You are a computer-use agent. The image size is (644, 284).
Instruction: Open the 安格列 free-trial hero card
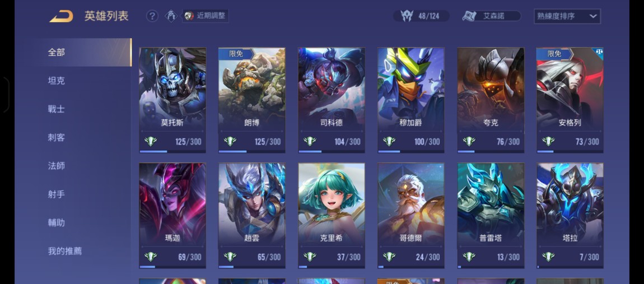point(570,100)
